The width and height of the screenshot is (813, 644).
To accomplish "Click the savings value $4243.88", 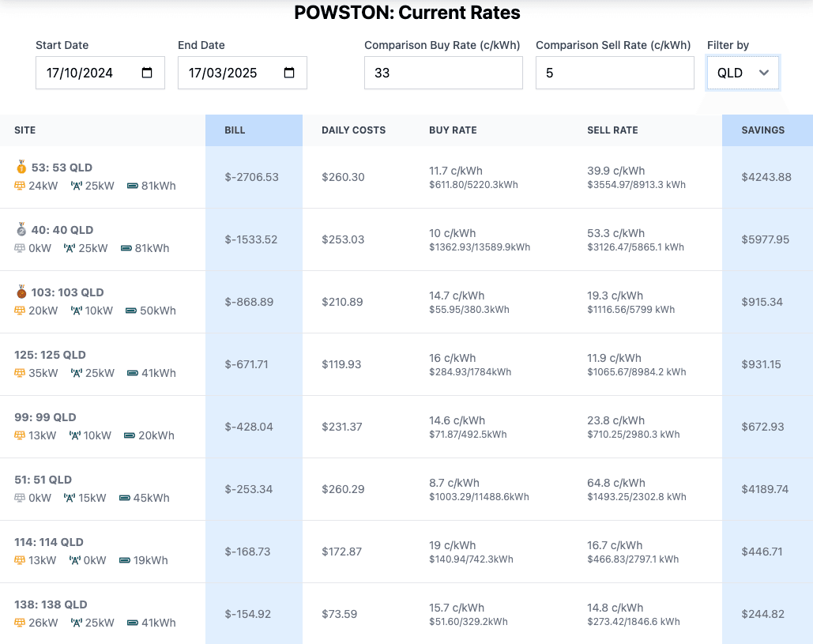I will click(766, 177).
